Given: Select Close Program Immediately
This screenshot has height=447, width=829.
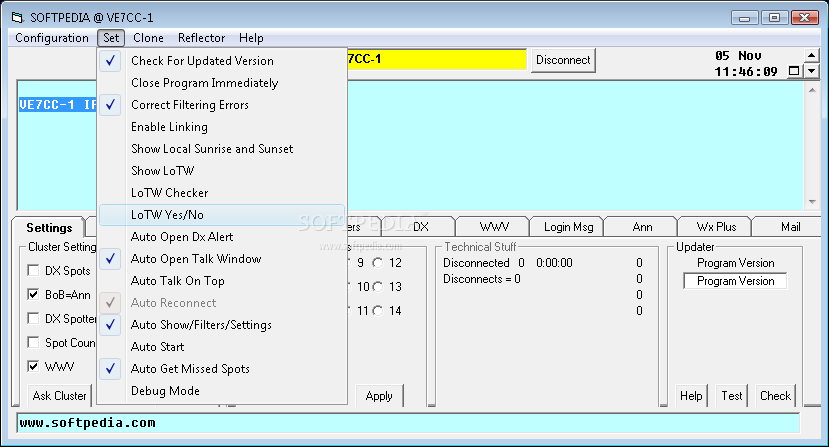Looking at the screenshot, I should pos(222,83).
